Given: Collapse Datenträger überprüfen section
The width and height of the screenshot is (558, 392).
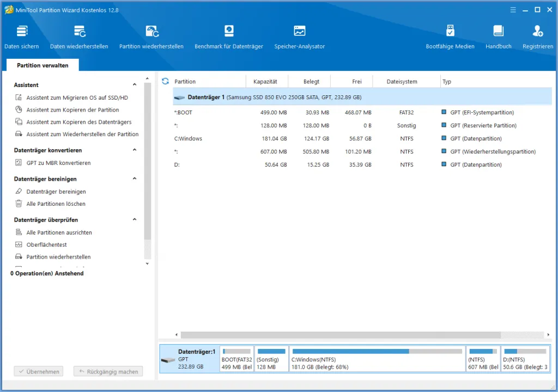Looking at the screenshot, I should [134, 219].
